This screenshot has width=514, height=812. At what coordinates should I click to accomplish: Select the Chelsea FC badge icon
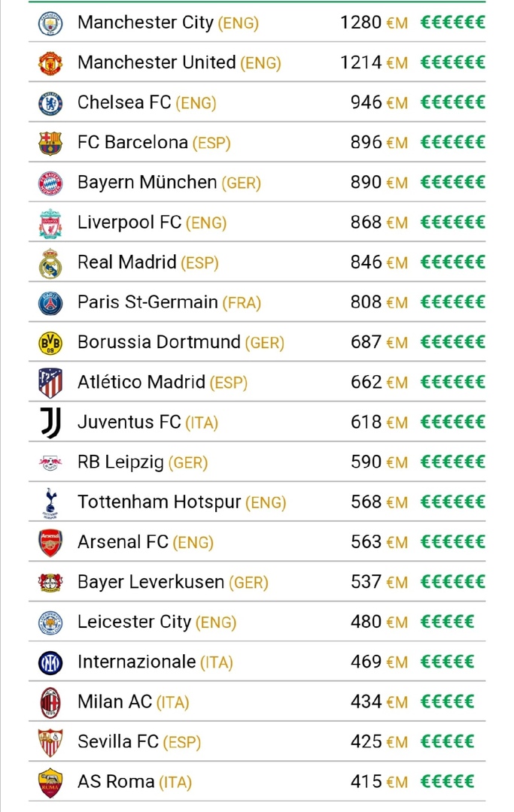pos(50,103)
